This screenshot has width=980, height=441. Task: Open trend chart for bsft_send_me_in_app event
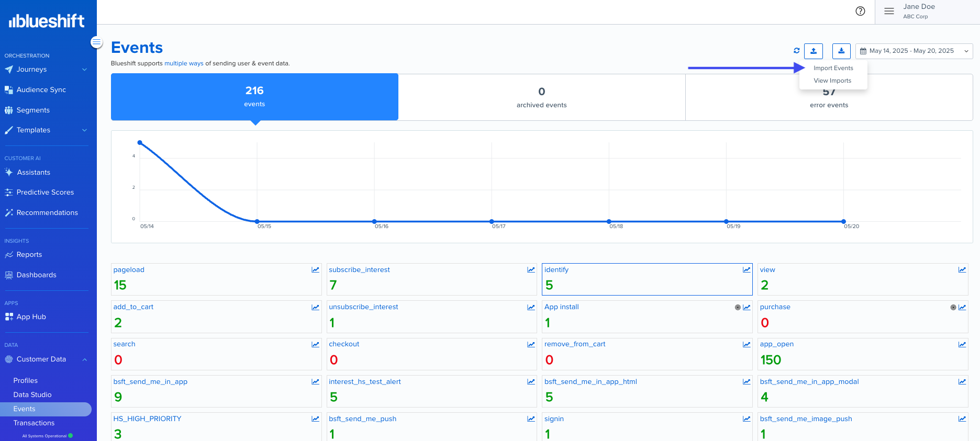(315, 382)
